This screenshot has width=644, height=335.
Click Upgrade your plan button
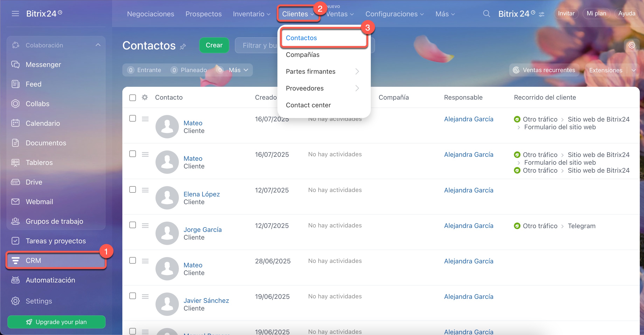pyautogui.click(x=57, y=322)
